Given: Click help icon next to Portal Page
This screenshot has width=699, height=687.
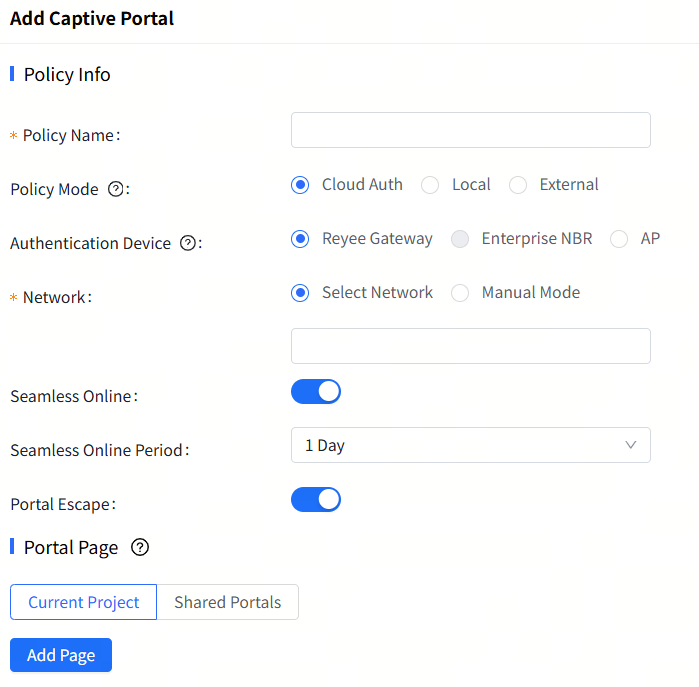Looking at the screenshot, I should pyautogui.click(x=140, y=547).
